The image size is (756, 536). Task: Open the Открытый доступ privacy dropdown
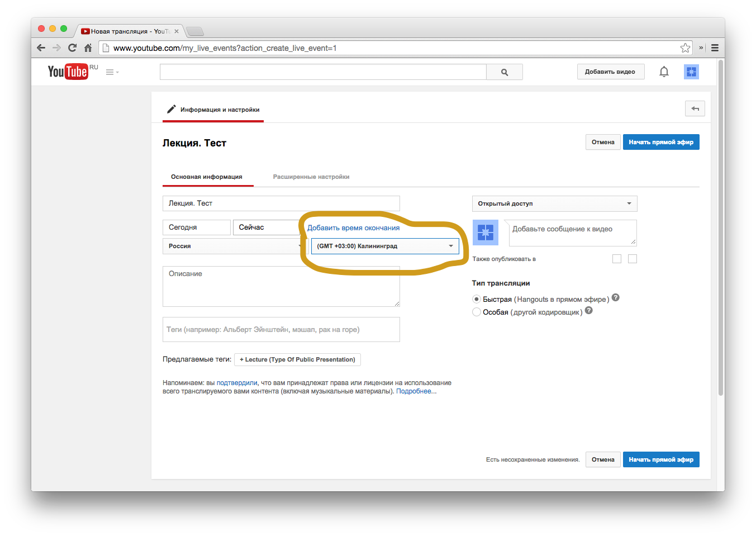click(554, 203)
